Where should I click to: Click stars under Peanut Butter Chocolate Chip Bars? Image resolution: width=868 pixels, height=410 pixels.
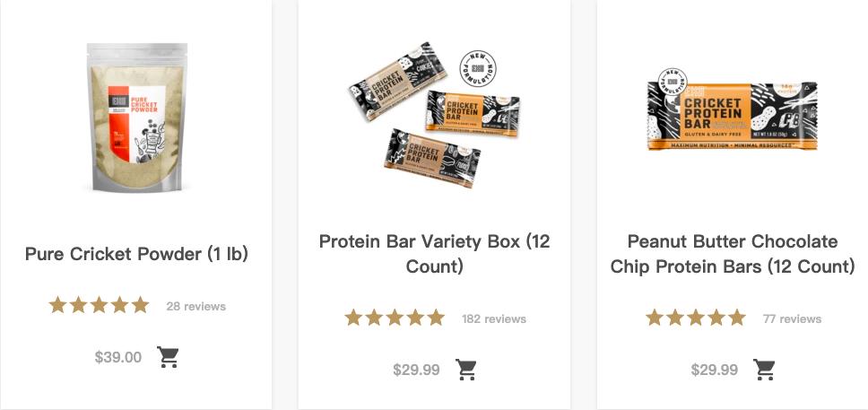pos(695,318)
